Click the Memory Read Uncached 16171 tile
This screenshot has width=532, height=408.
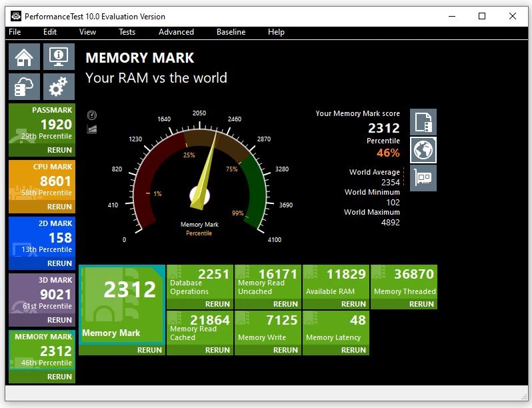(x=268, y=282)
